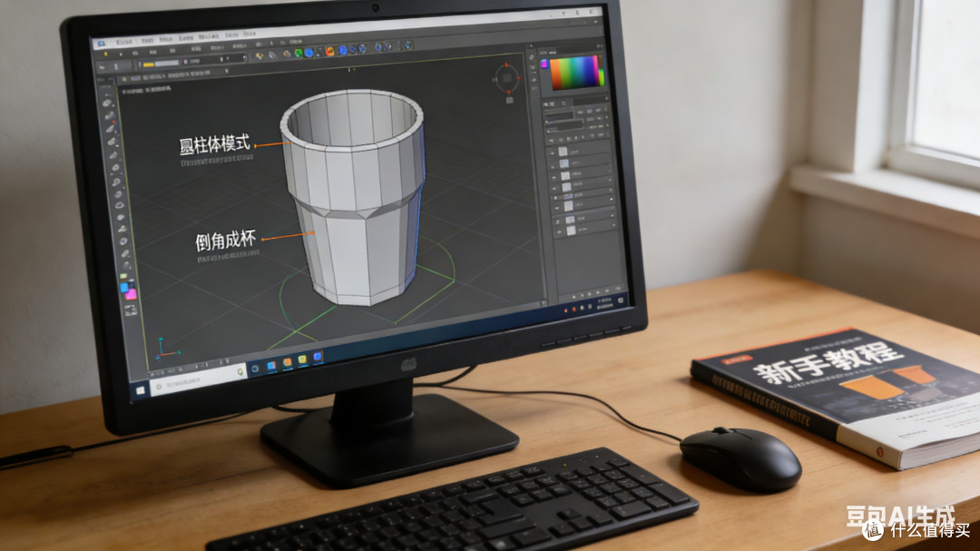This screenshot has height=551, width=980.
Task: Open the Cortana circle icon on the taskbar
Action: tap(255, 369)
